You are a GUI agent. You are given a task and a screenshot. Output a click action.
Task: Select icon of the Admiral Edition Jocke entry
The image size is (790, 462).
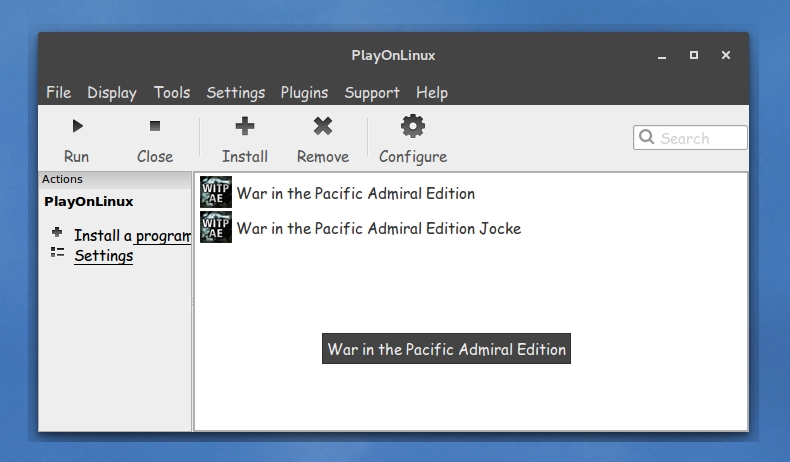(216, 227)
